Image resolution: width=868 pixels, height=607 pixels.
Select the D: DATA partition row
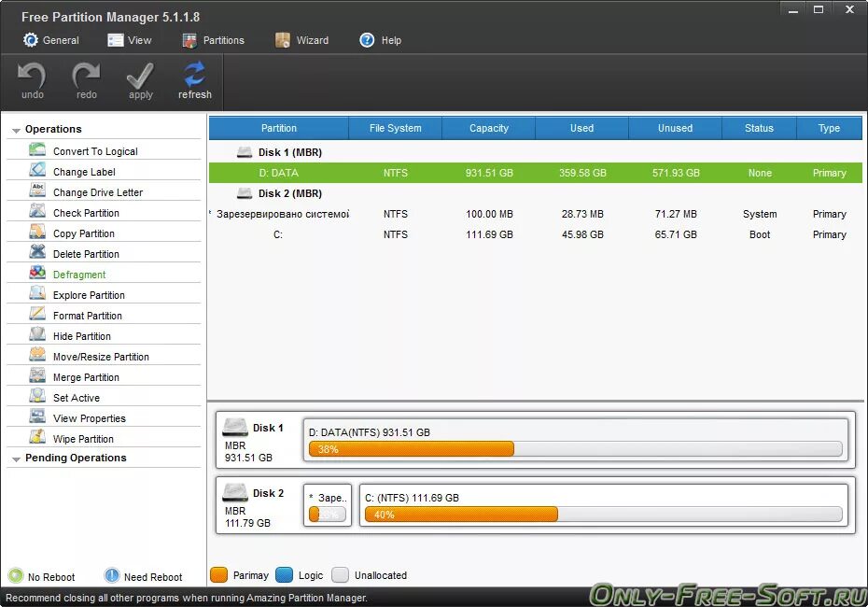536,173
